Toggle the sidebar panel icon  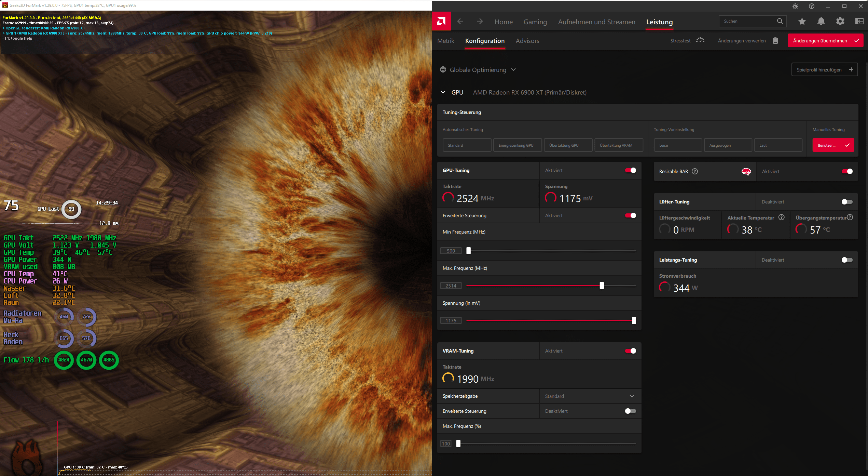(x=859, y=22)
